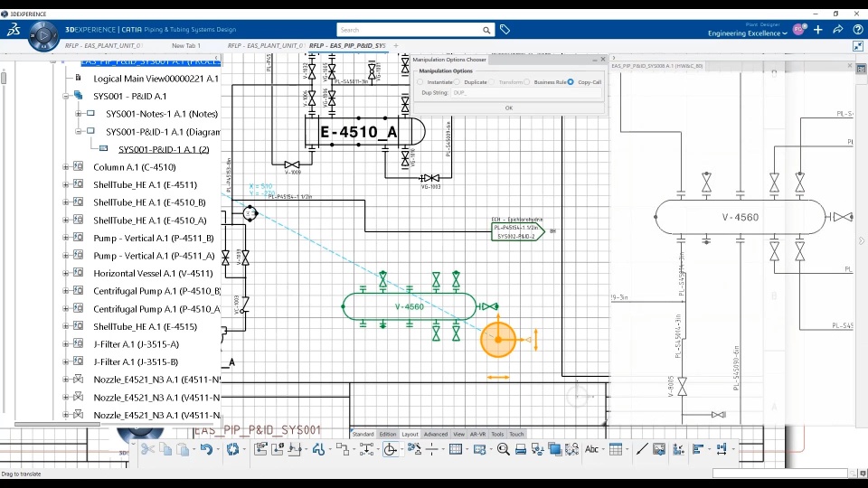This screenshot has height=488, width=868.
Task: Expand the SYS001-Notes-1 A.1 (Notes) node
Action: 78,114
